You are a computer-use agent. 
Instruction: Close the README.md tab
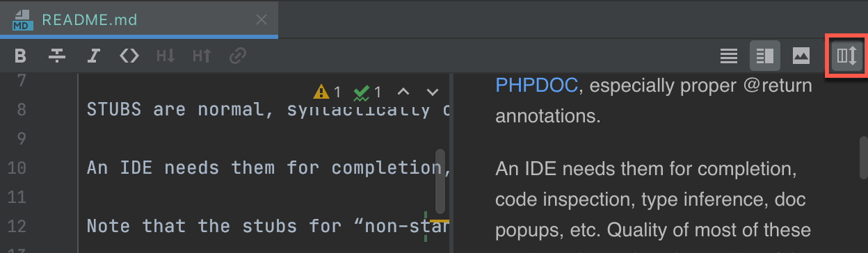pos(261,20)
